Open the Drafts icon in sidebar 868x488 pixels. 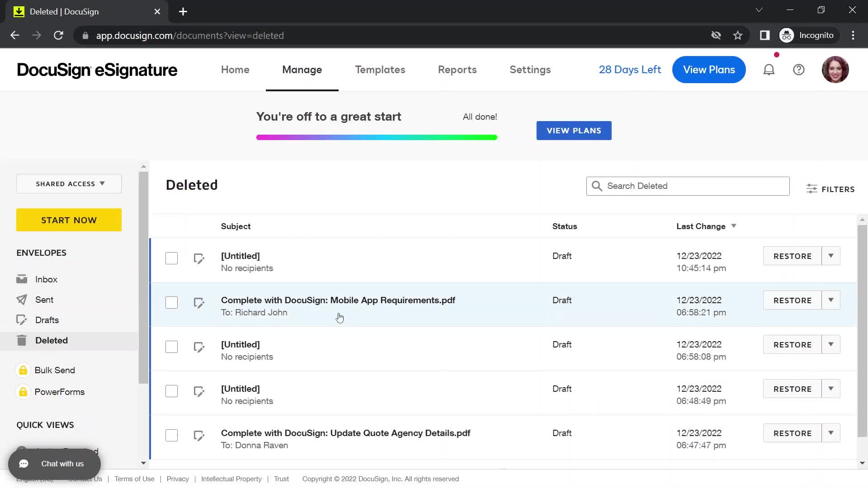[21, 320]
